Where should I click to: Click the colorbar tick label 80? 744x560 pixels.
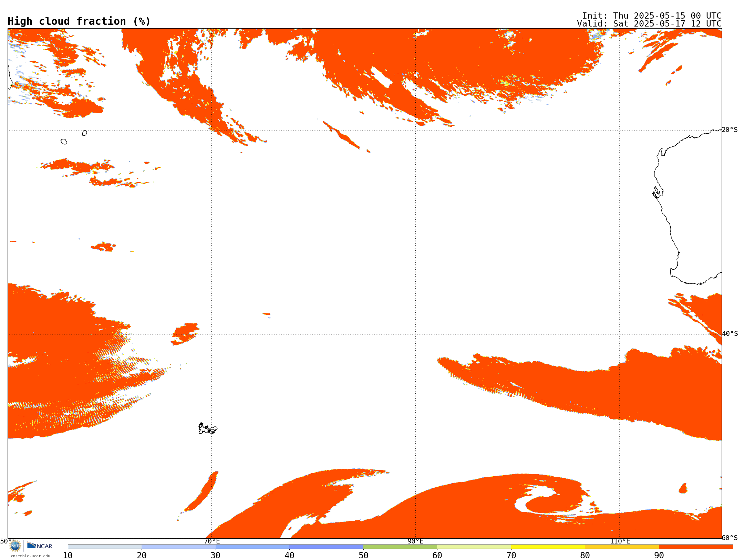(585, 556)
